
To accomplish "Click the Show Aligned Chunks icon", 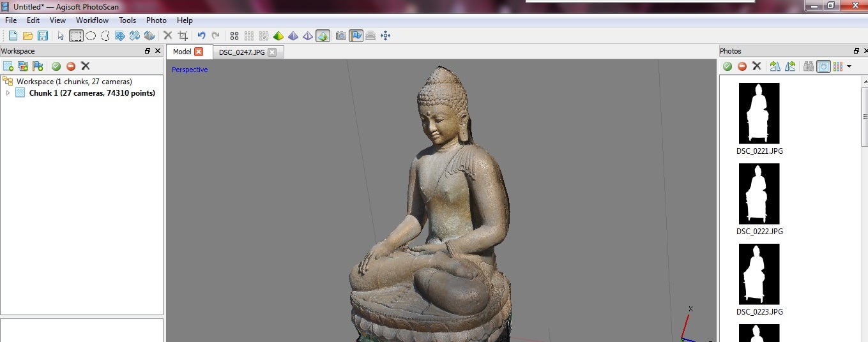I will [x=370, y=36].
